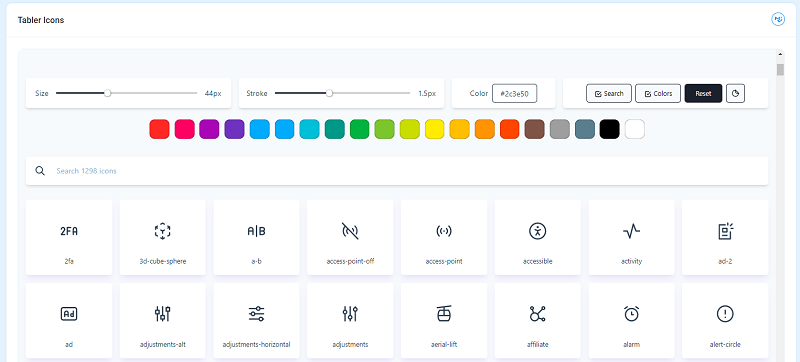Viewport: 800px width, 362px height.
Task: Pick the adjustments-alt icon
Action: [162, 314]
